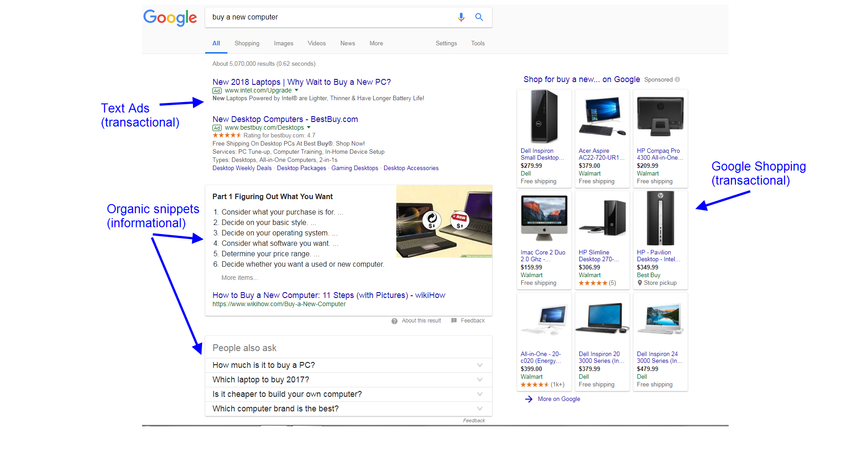Switch to the Shopping tab
Image resolution: width=868 pixels, height=469 pixels.
click(x=247, y=44)
